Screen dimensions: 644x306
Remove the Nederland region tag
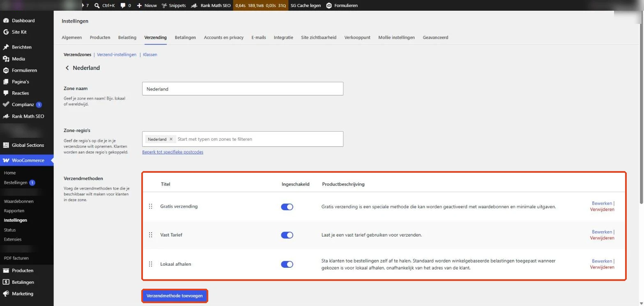(171, 139)
